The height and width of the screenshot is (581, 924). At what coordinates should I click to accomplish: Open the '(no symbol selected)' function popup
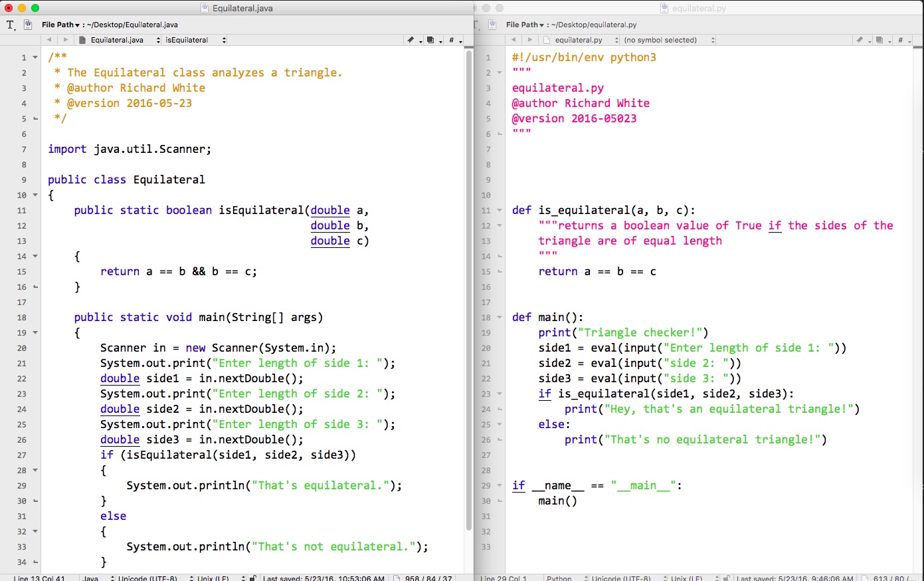pos(667,40)
